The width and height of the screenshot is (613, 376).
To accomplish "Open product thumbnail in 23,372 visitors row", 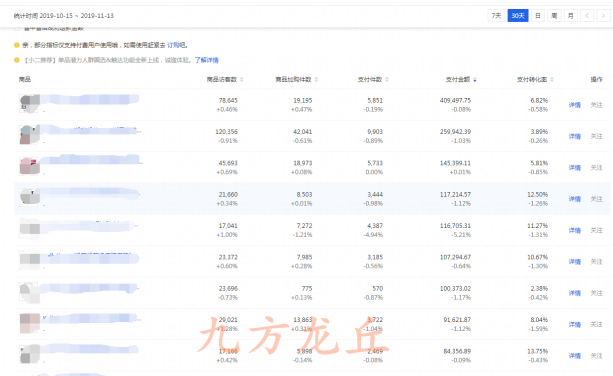I will coord(29,259).
